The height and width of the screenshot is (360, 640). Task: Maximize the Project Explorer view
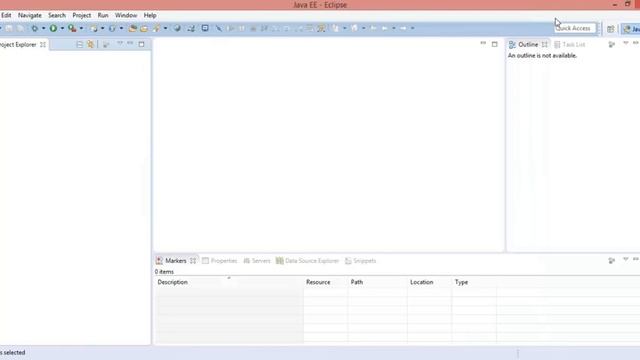click(141, 44)
